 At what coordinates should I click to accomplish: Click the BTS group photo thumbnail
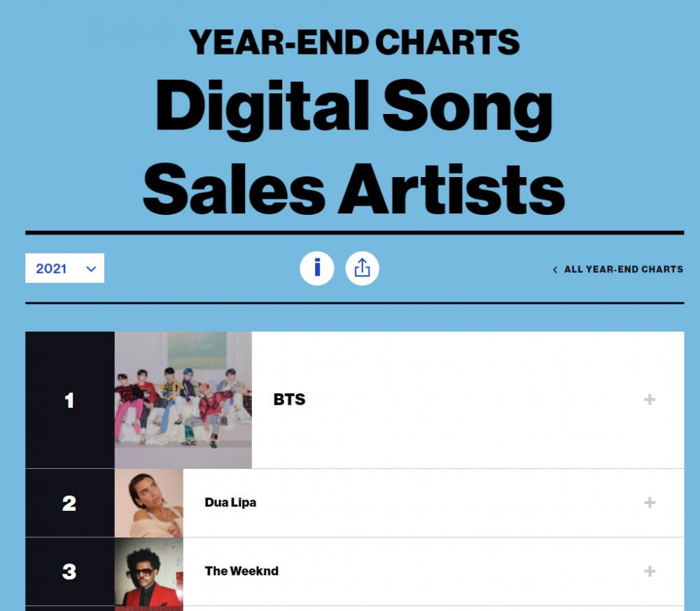(183, 400)
